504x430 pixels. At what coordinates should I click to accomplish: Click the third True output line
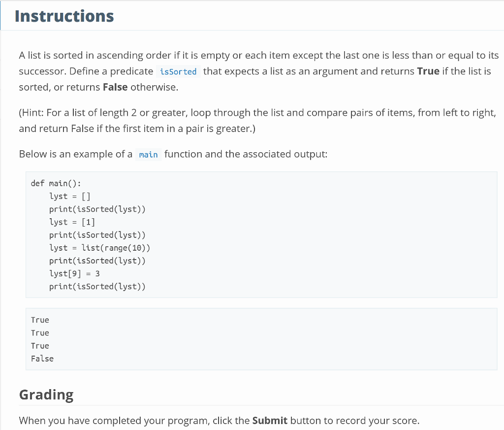click(40, 346)
